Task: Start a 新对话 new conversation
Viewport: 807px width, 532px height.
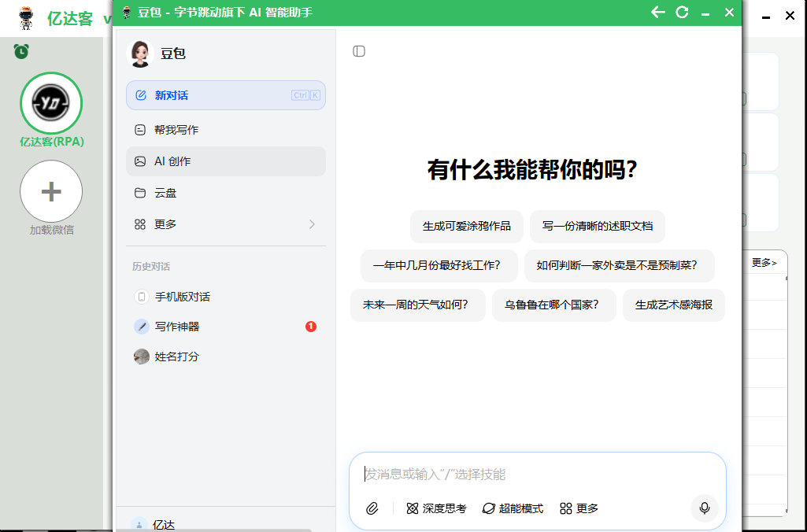Action: click(171, 95)
